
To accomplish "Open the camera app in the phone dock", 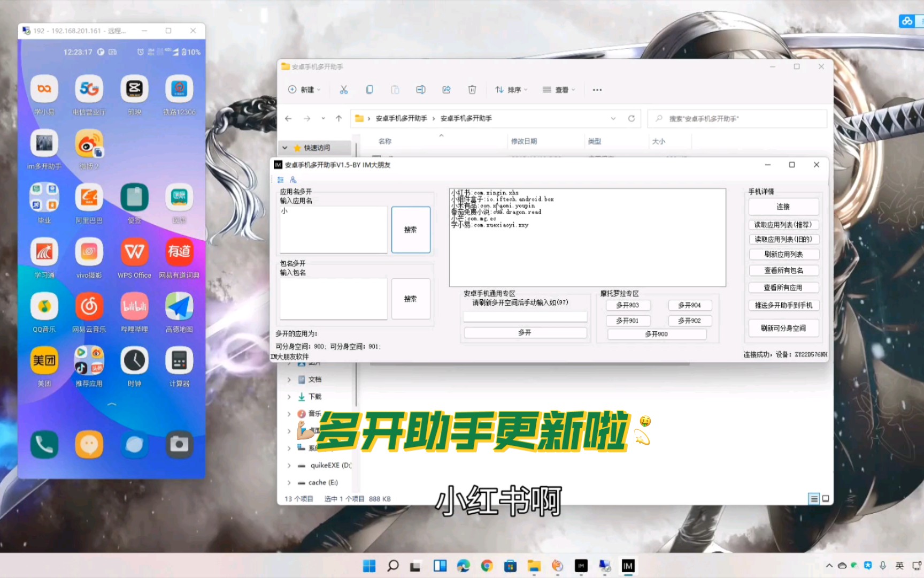I will (x=179, y=444).
